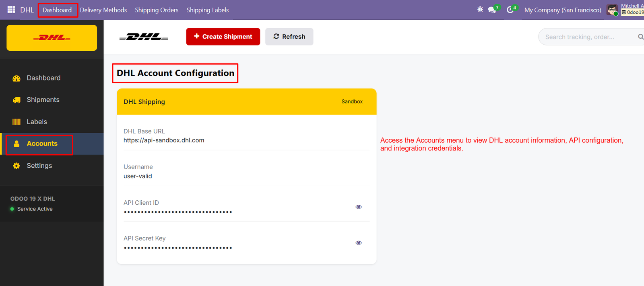
Task: Open the Dashboard top menu
Action: tap(57, 10)
